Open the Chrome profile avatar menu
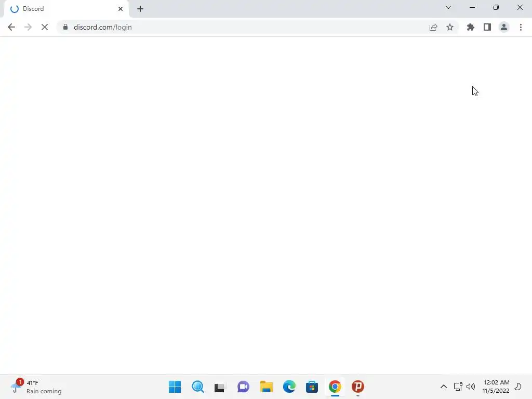The image size is (532, 399). [504, 27]
